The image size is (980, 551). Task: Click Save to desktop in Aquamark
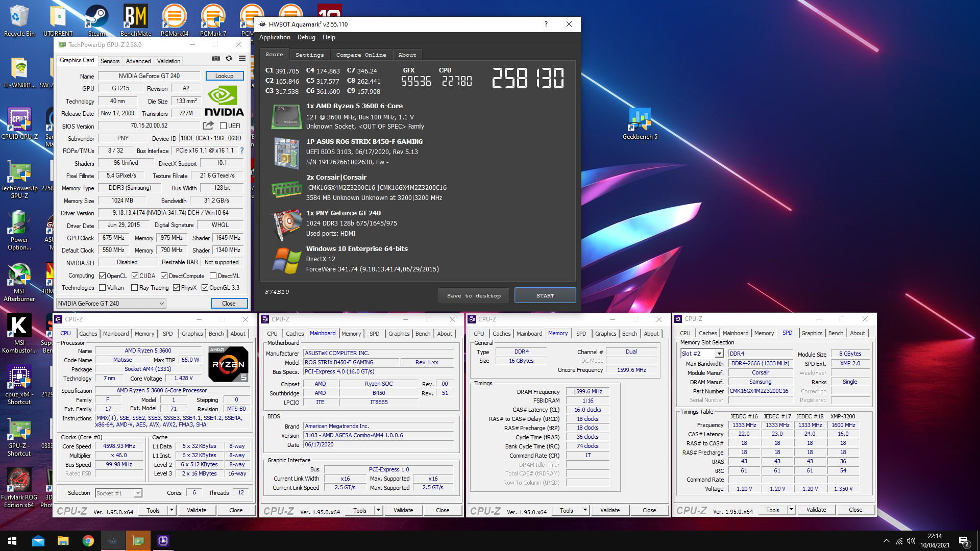pos(474,295)
